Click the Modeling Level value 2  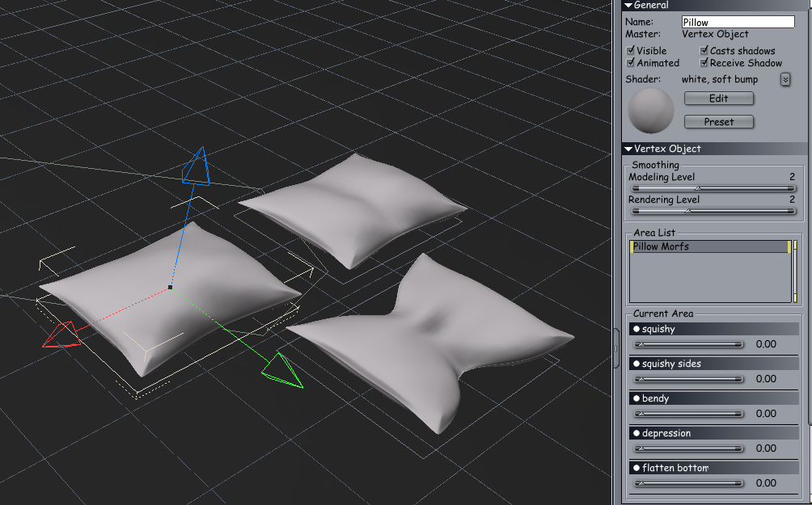coord(792,177)
